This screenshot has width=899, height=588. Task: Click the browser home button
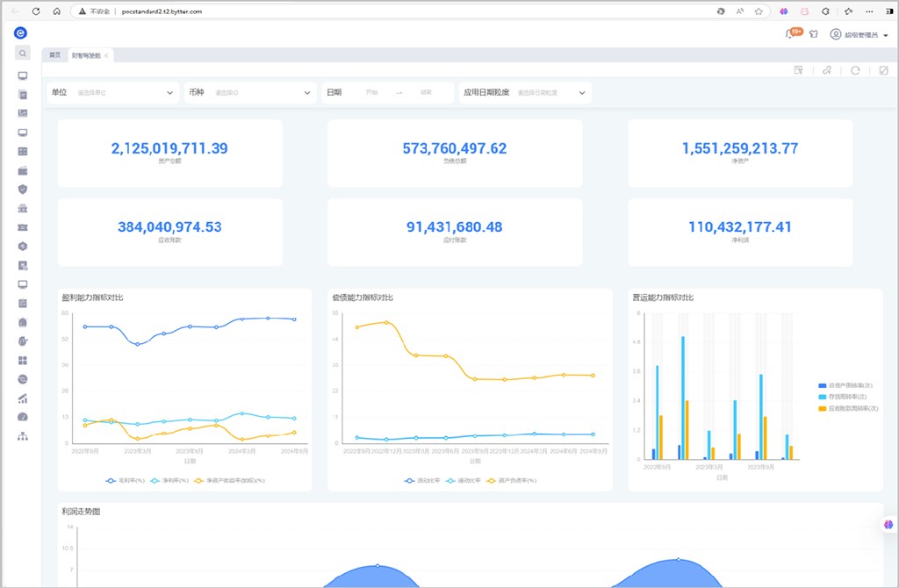(x=56, y=11)
